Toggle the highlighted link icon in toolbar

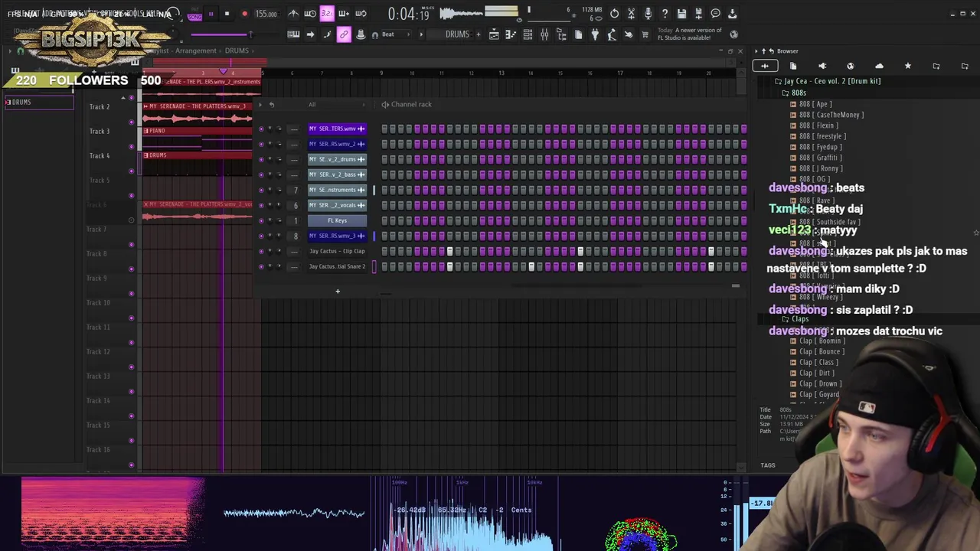click(x=344, y=34)
